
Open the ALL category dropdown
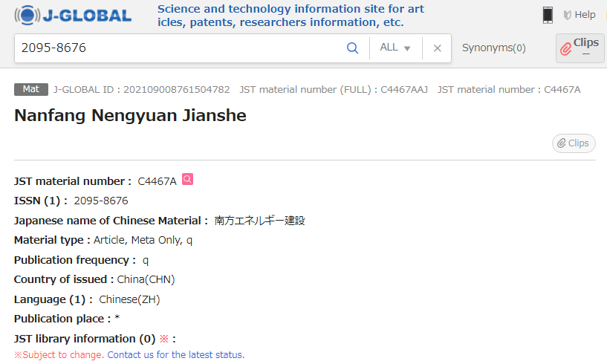click(395, 48)
